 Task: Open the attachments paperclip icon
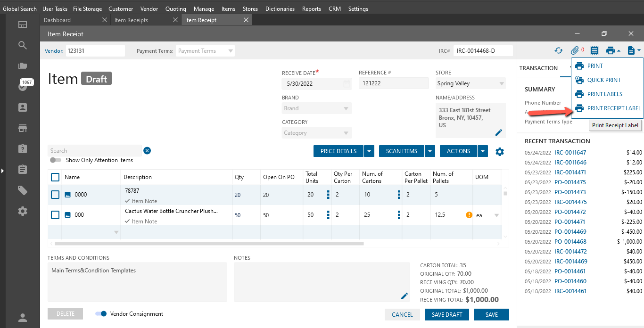tap(575, 50)
